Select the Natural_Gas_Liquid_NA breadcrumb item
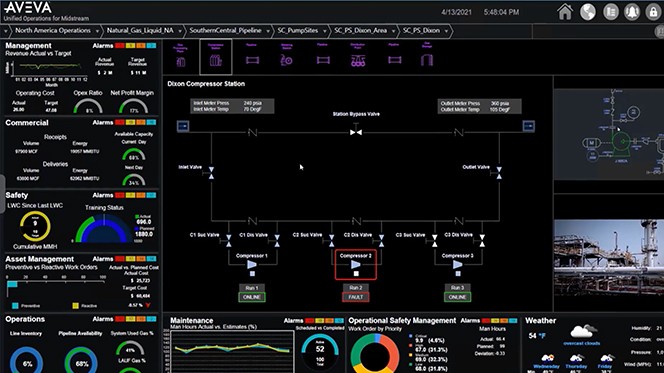The height and width of the screenshot is (373, 664). (x=140, y=30)
